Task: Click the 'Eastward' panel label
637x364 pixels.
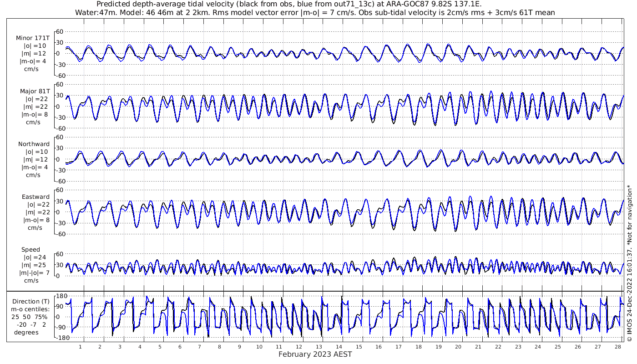Action: [35, 197]
